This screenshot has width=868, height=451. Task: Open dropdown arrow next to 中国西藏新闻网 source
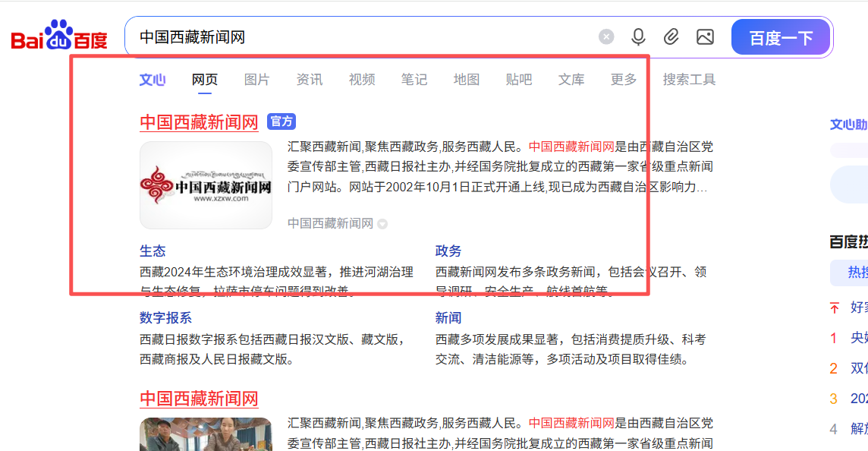pyautogui.click(x=382, y=224)
